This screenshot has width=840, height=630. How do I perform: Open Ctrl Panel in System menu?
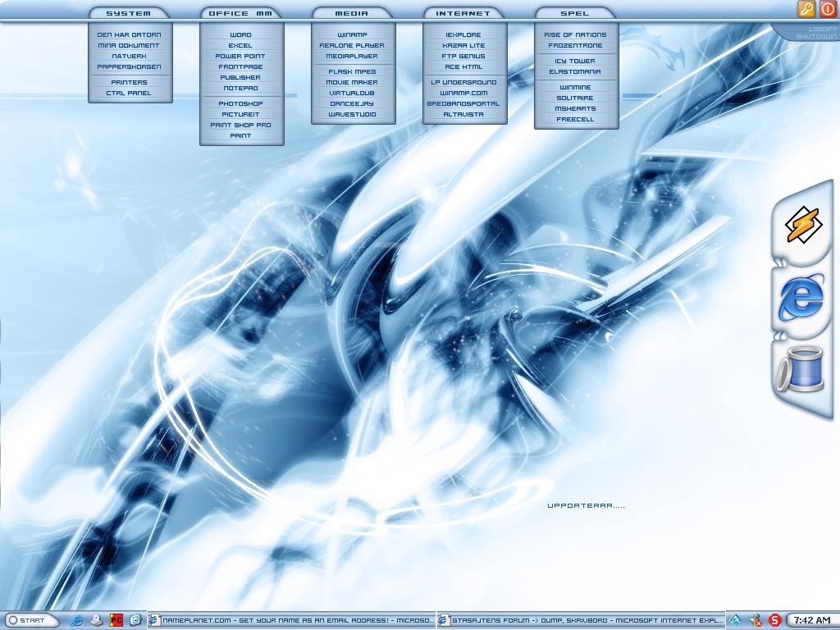tap(129, 94)
